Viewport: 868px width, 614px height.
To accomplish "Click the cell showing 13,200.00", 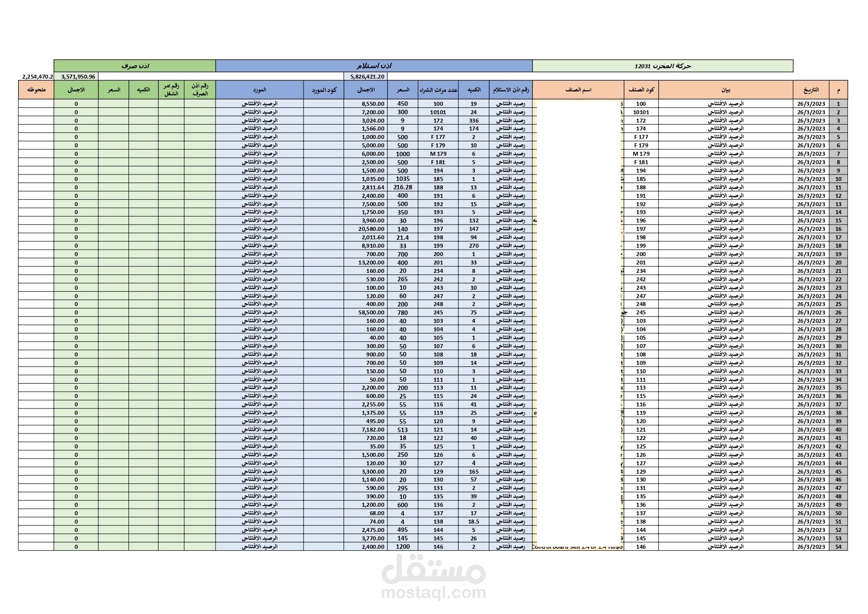I will tap(366, 263).
